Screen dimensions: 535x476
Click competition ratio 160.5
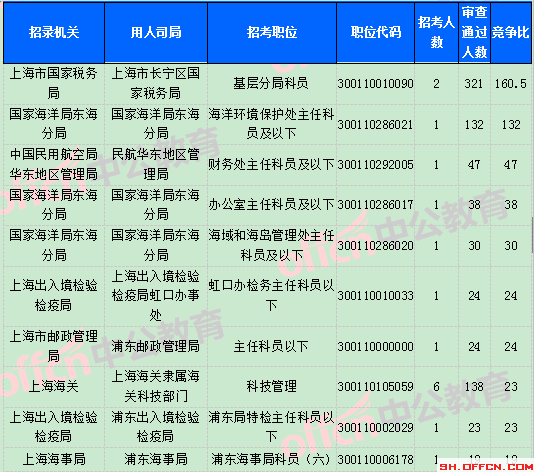point(511,84)
